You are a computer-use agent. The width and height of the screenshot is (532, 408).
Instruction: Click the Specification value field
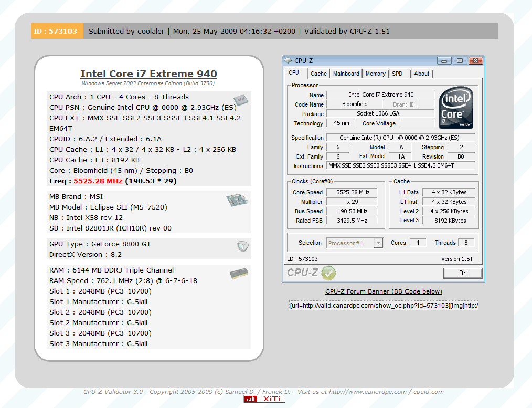click(x=401, y=138)
